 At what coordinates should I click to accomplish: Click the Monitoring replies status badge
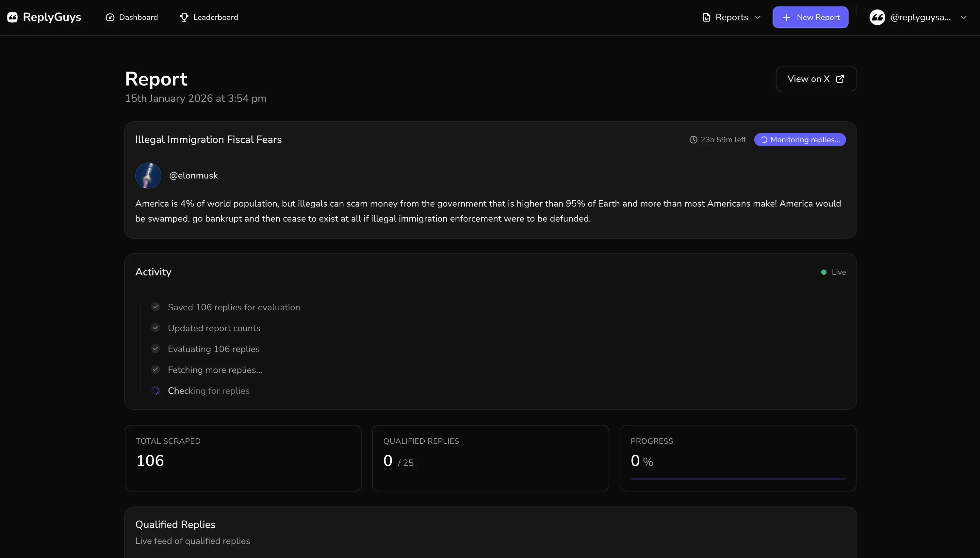[x=800, y=140]
